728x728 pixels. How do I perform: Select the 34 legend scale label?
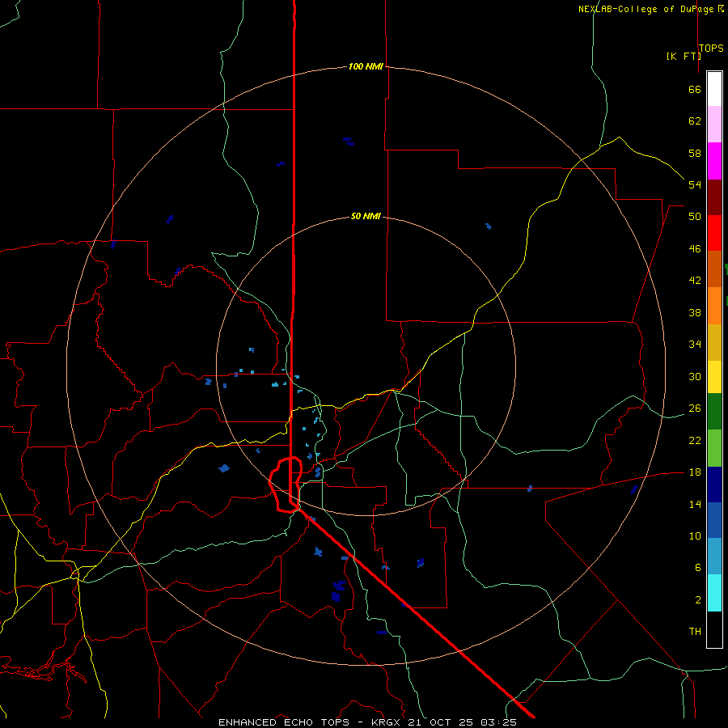coord(695,345)
